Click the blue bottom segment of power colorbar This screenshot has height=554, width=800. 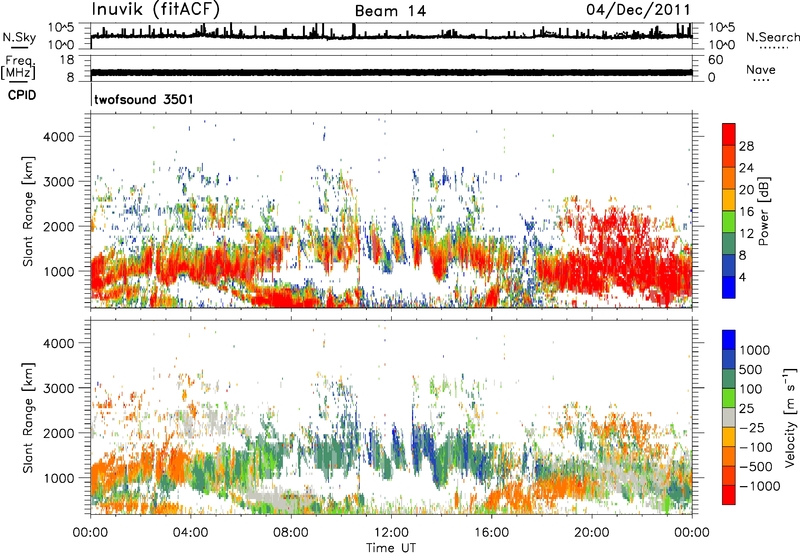click(x=729, y=287)
